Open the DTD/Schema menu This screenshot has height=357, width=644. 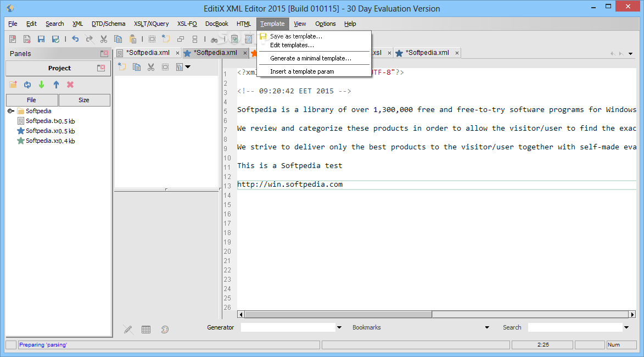(108, 24)
